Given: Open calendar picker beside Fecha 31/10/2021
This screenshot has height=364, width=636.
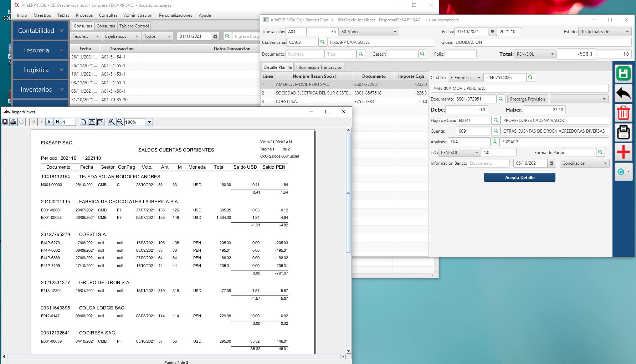Looking at the screenshot, I should click(x=492, y=32).
